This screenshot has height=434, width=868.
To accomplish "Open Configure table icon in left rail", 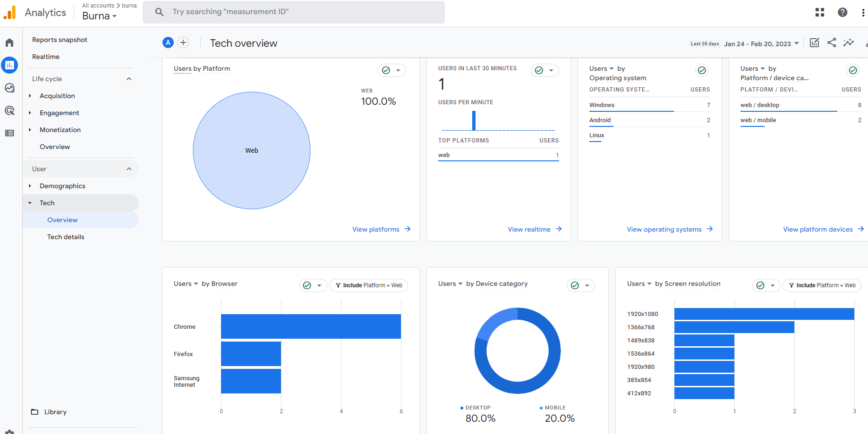I will pyautogui.click(x=9, y=133).
